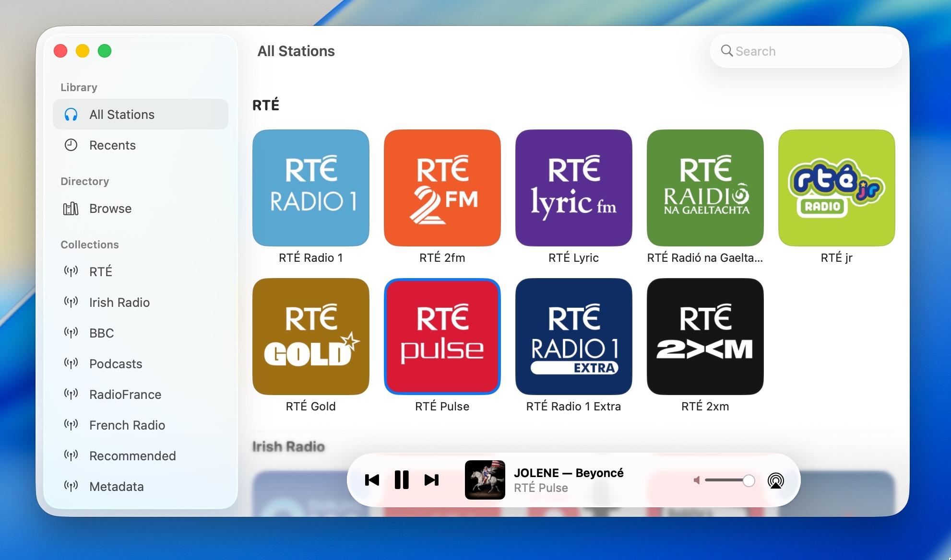Screen dimensions: 951x560
Task: Play the RTÉ 2FM station tile
Action: pyautogui.click(x=442, y=188)
